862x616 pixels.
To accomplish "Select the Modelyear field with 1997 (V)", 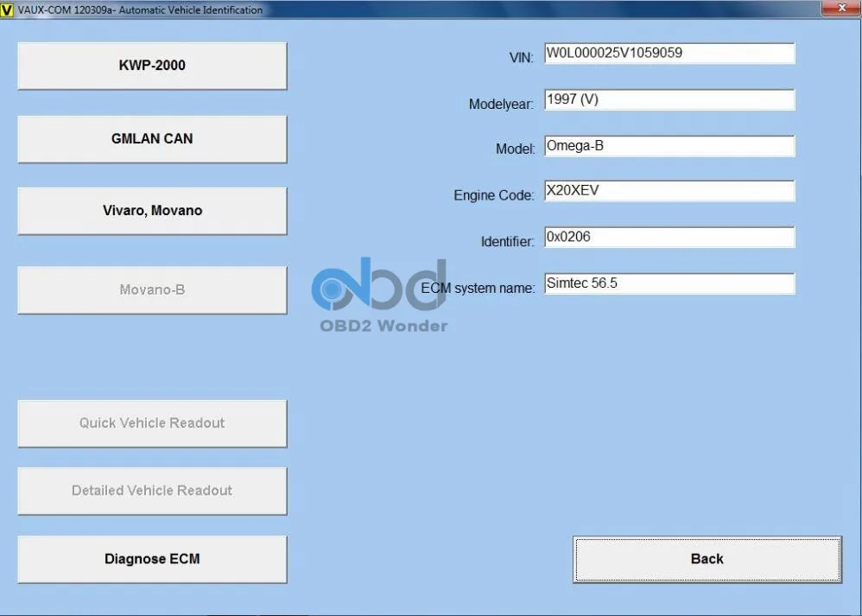I will pyautogui.click(x=669, y=99).
